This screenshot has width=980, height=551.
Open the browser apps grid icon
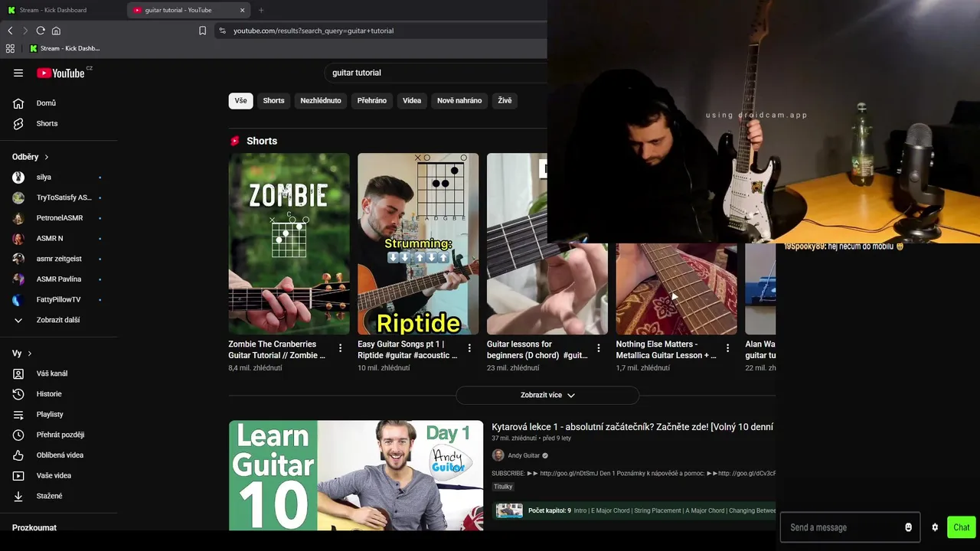pos(10,48)
